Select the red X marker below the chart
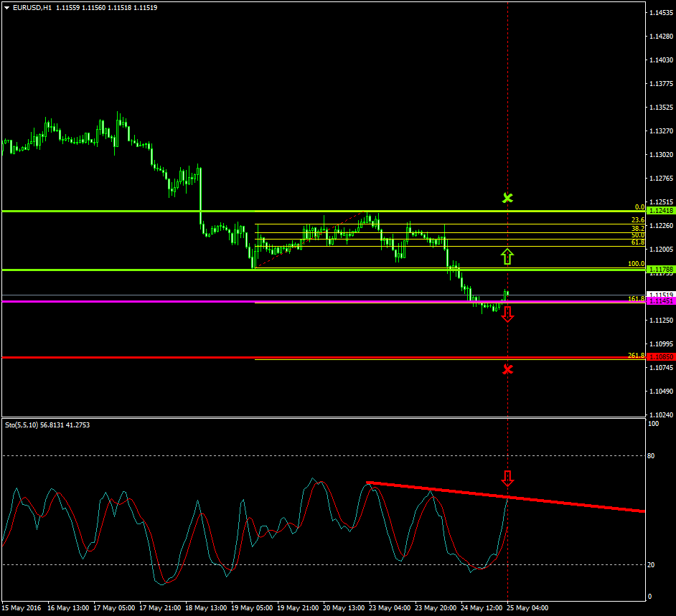Image resolution: width=676 pixels, height=616 pixels. (507, 369)
